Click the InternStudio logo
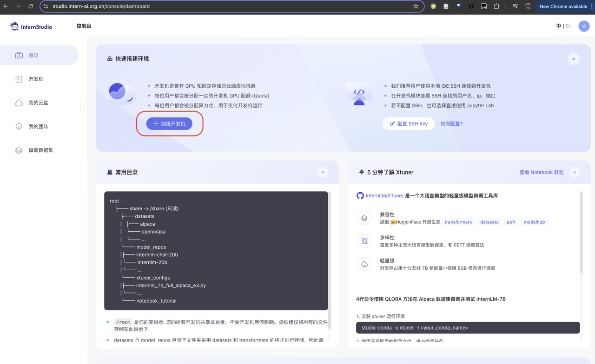The image size is (595, 364). pos(31,26)
